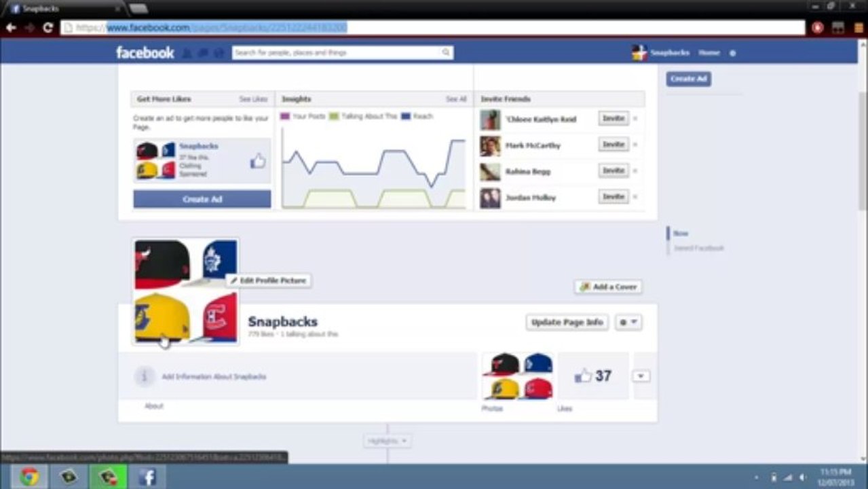Open Jordan Molloy's profile photo
The width and height of the screenshot is (868, 489).
(490, 198)
